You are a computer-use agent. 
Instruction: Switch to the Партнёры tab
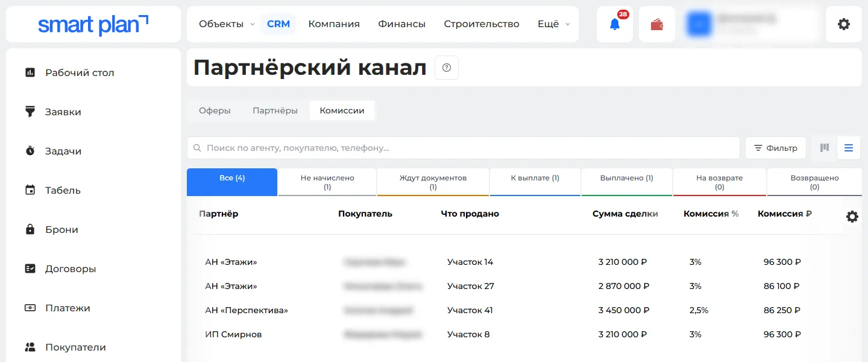(x=275, y=110)
